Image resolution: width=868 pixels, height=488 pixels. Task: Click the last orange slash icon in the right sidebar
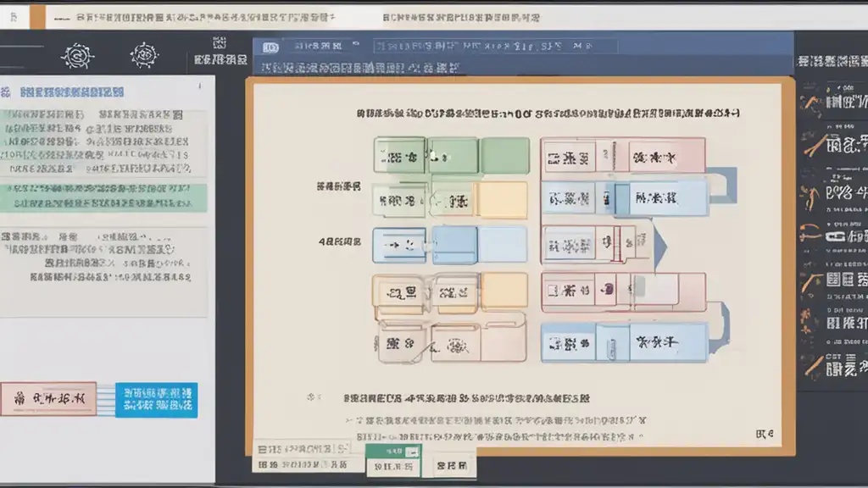click(813, 366)
